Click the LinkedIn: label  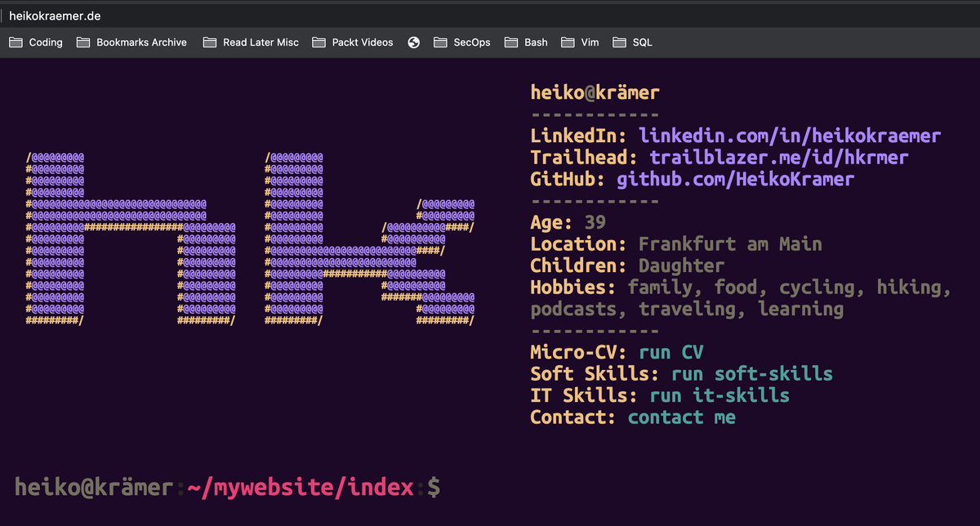point(579,136)
